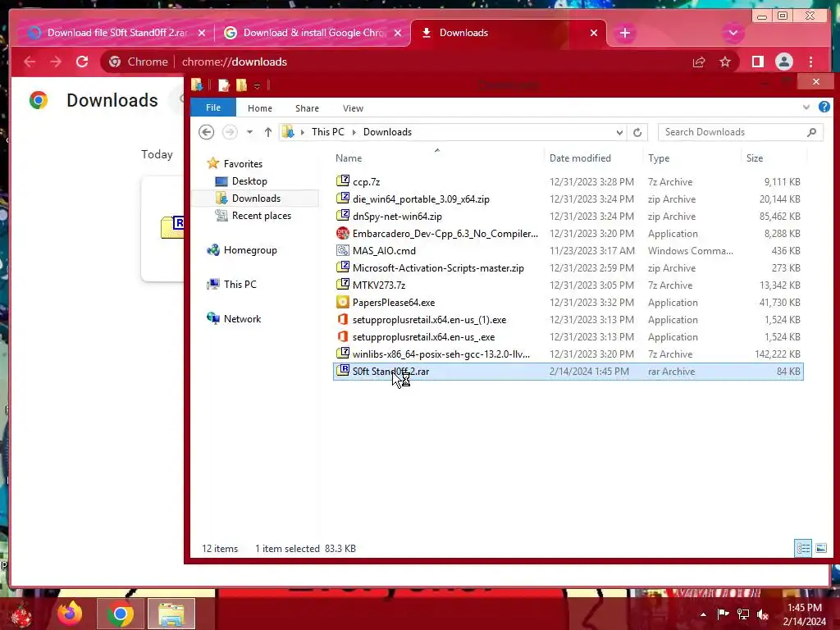Click Explorer forward arrow button
The image size is (840, 630).
(x=230, y=132)
